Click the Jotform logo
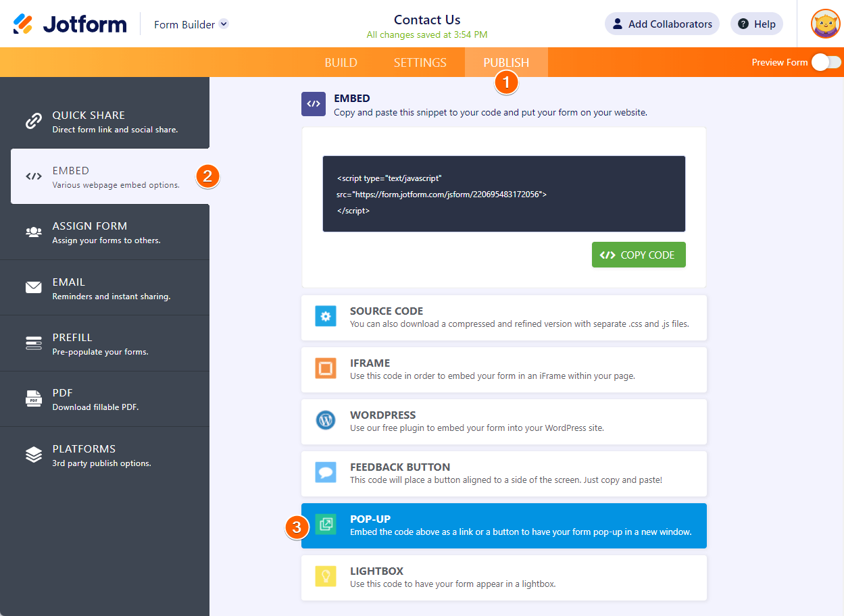The height and width of the screenshot is (616, 844). click(x=70, y=24)
